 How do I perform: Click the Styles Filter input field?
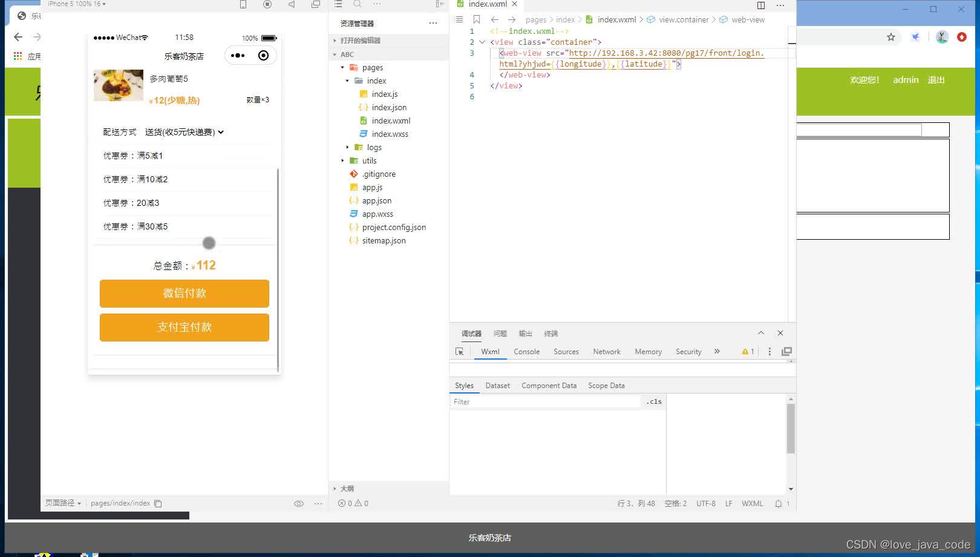pos(546,402)
